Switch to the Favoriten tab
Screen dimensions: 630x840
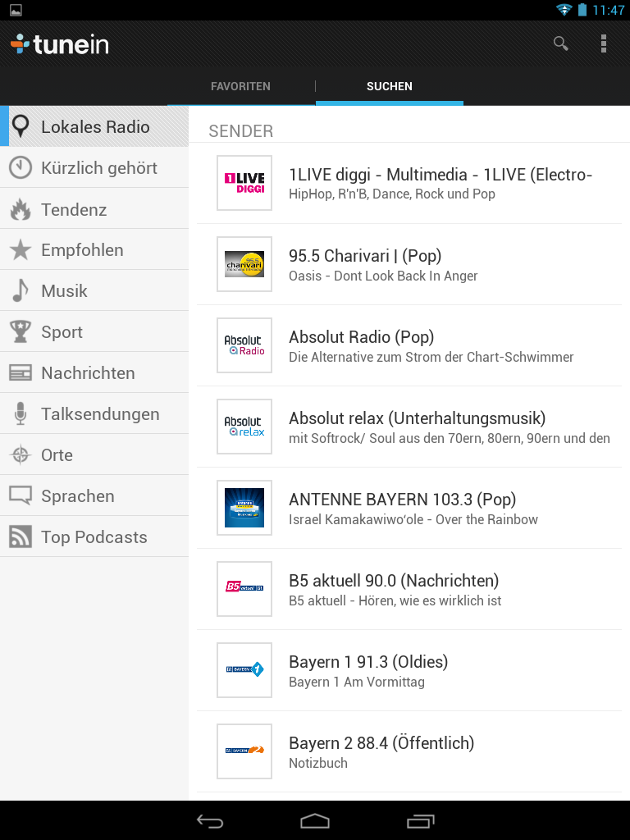(x=240, y=86)
